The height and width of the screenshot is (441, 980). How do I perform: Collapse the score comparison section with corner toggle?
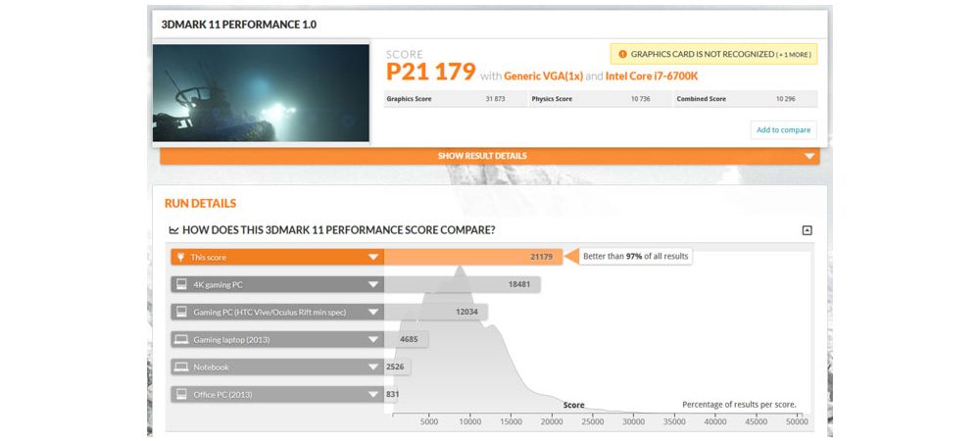click(807, 230)
